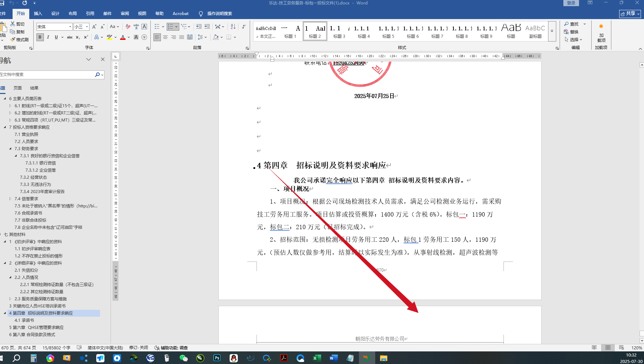Click the Cut (剪切) scissors icon
This screenshot has width=644, height=364.
pyautogui.click(x=13, y=24)
